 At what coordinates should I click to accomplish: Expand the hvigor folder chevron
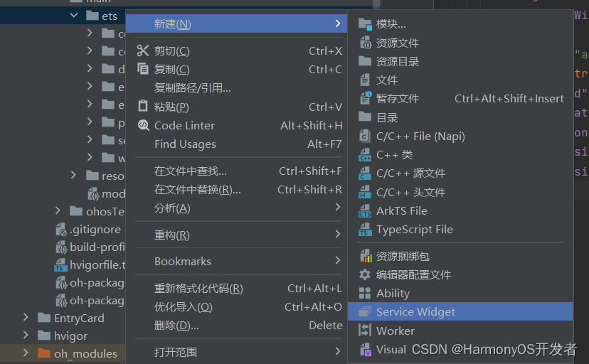tap(26, 335)
